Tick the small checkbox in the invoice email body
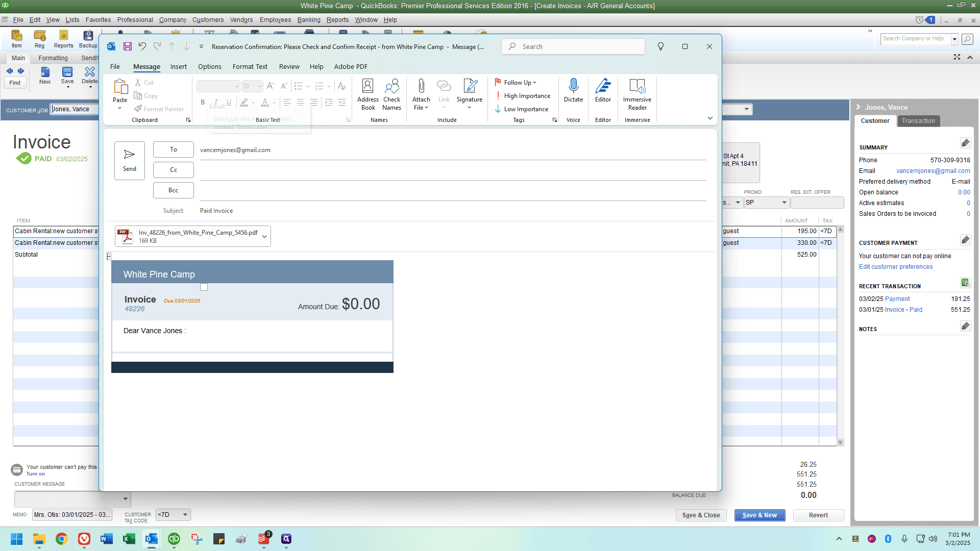The image size is (980, 551). tap(204, 287)
